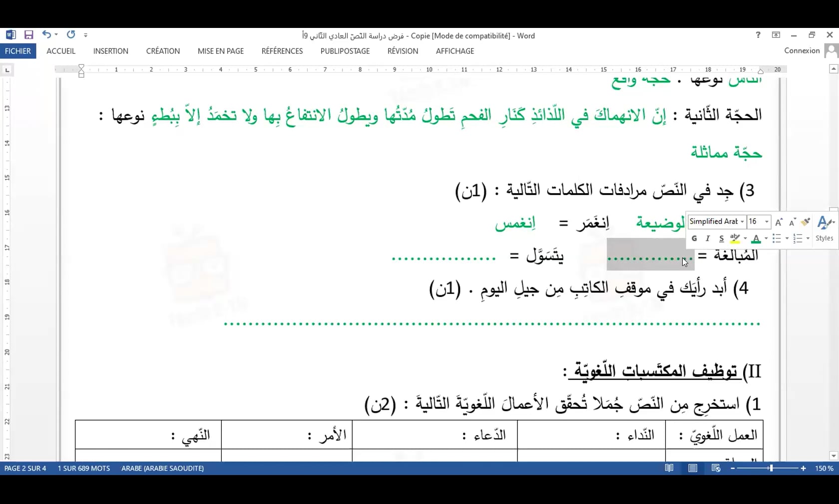Switch to Web Layout view
The image size is (839, 504).
[x=716, y=468]
